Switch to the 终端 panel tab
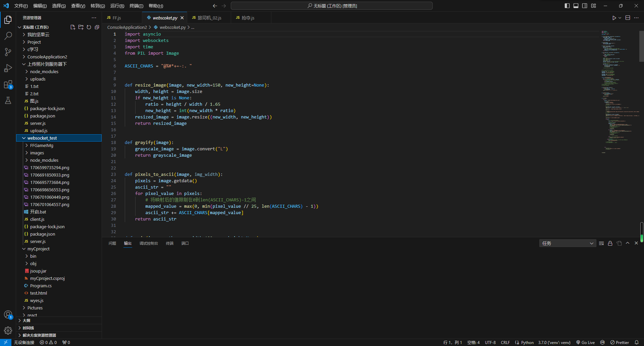 pyautogui.click(x=170, y=243)
